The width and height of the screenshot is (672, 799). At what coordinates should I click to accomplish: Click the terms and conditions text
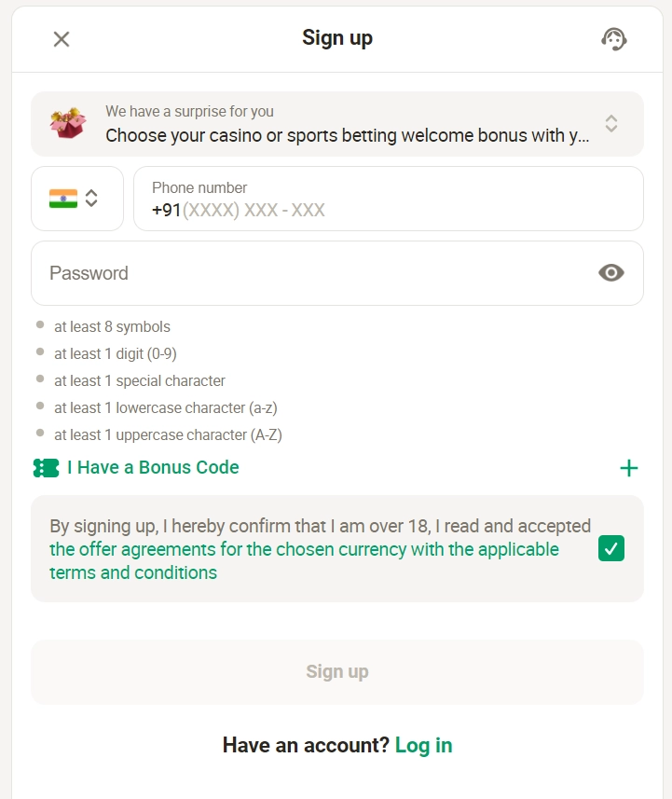[x=133, y=572]
